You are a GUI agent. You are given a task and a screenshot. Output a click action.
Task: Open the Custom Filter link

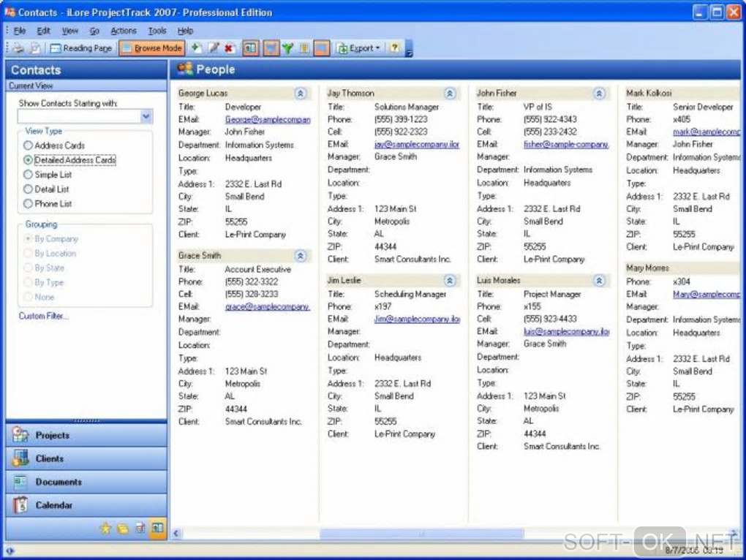43,316
